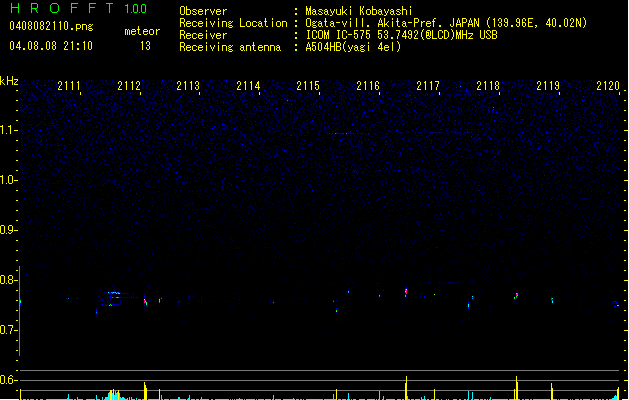Click the 2114 time marker
Viewport: 629px width, 400px height.
tap(248, 85)
